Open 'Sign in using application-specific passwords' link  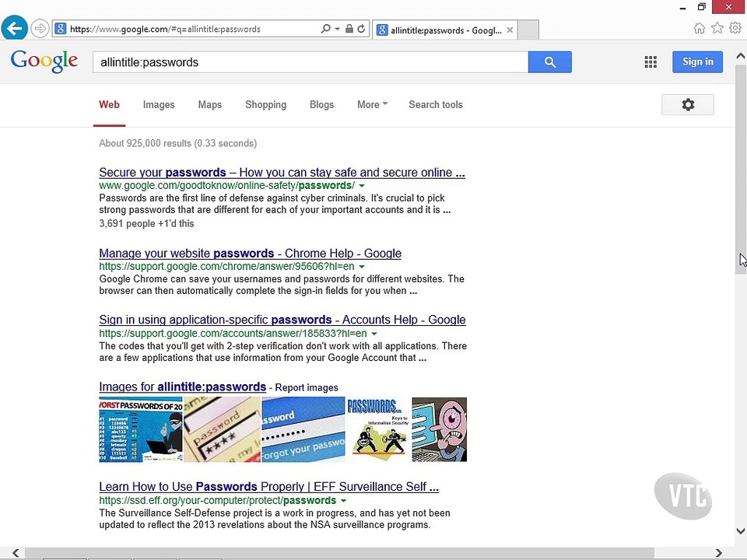(282, 320)
